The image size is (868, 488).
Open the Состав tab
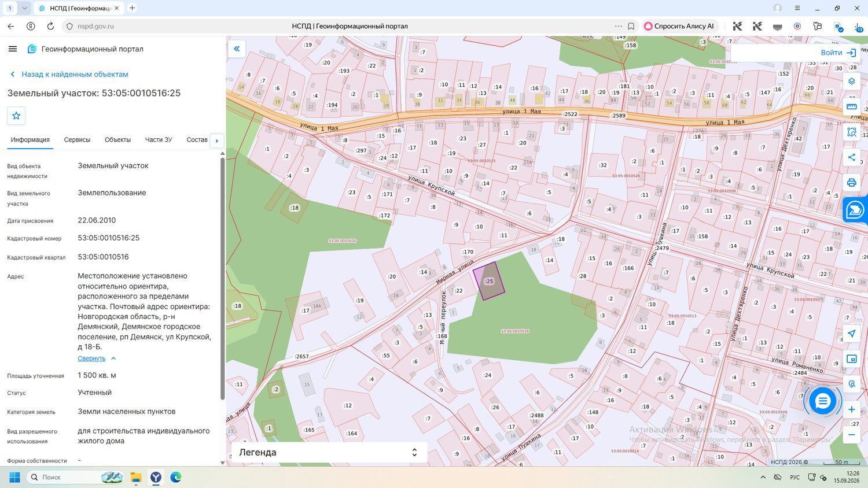coord(197,140)
